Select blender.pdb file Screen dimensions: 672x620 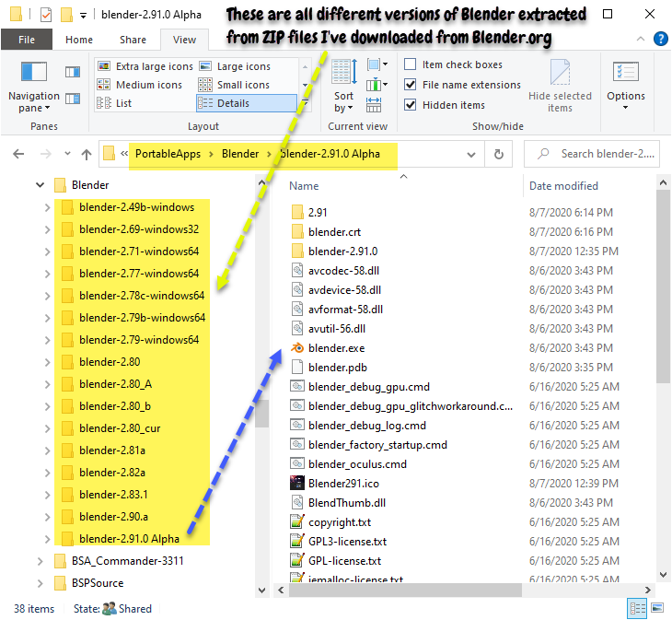click(338, 368)
